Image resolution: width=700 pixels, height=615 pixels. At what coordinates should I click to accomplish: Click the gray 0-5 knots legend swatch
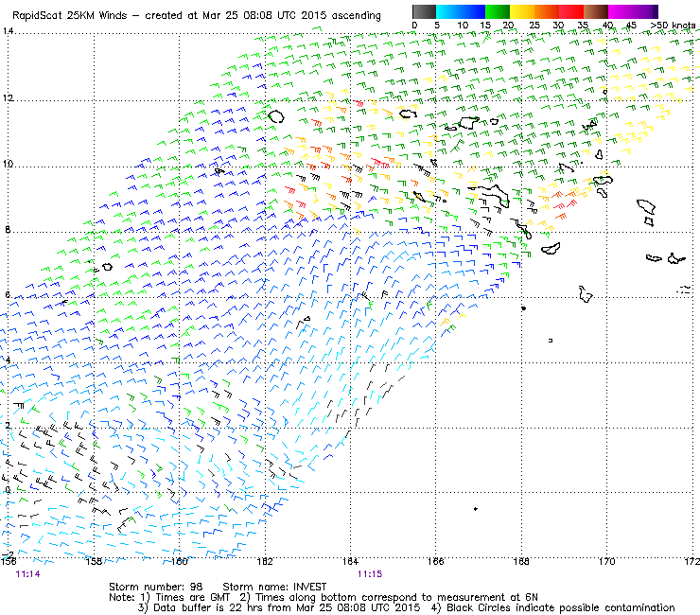[424, 11]
